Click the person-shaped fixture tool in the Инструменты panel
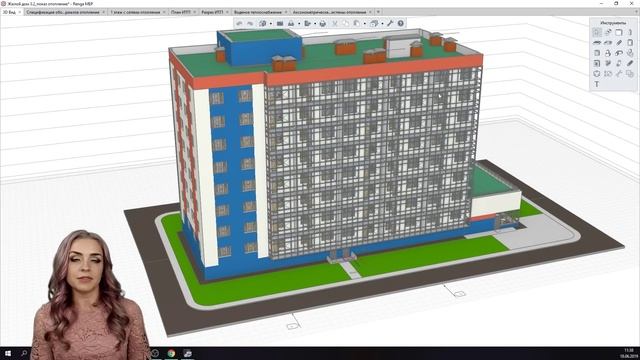The width and height of the screenshot is (640, 360). pyautogui.click(x=608, y=53)
